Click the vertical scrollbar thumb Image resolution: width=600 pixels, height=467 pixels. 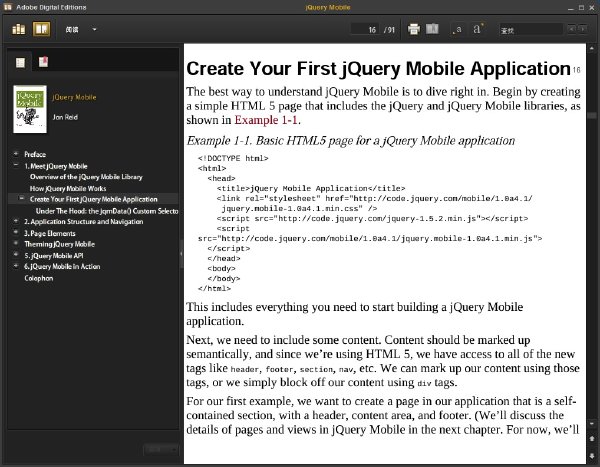click(592, 116)
